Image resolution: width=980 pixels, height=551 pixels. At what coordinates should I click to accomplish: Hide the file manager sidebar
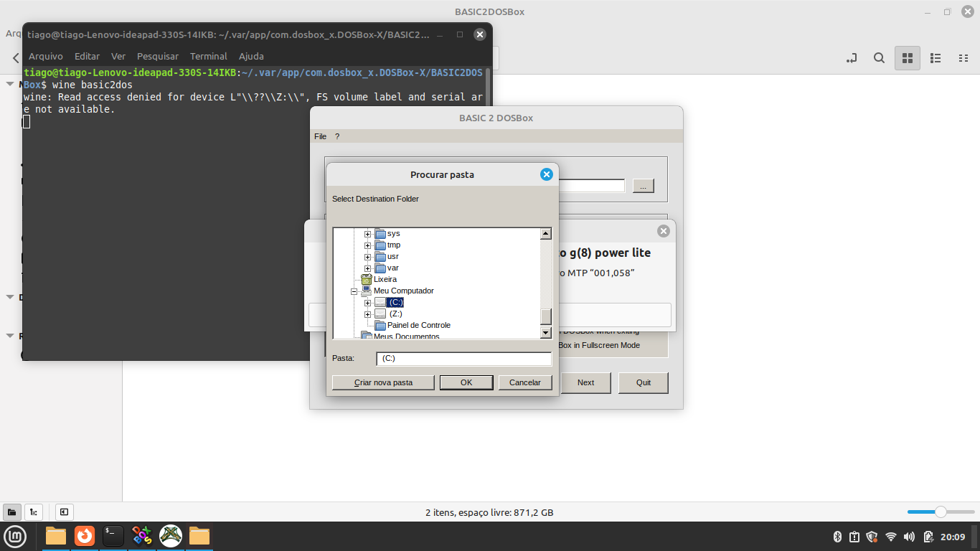pyautogui.click(x=64, y=512)
